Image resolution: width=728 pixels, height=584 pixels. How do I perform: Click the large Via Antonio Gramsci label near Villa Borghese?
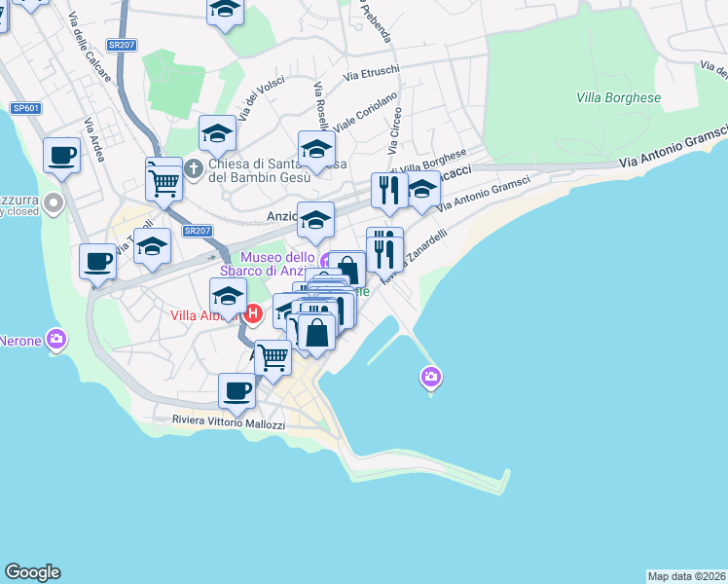674,146
